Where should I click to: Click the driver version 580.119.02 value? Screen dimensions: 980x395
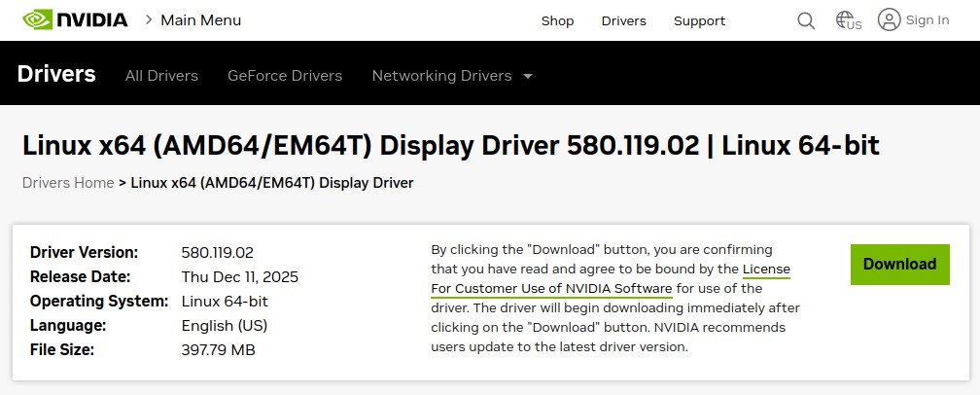[x=218, y=252]
